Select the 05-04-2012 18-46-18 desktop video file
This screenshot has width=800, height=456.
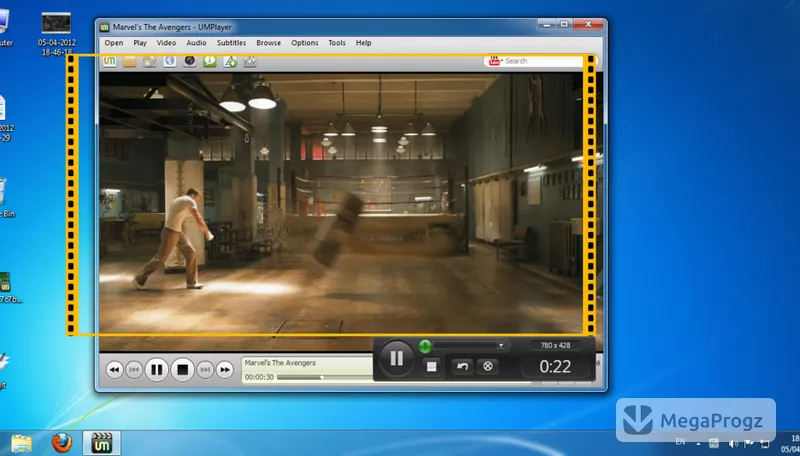[56, 34]
